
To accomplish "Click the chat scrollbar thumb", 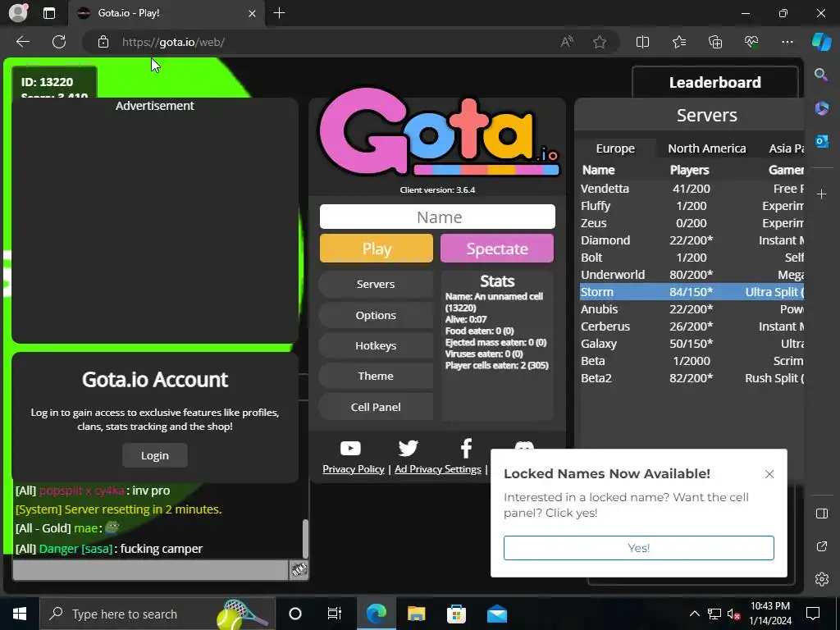I will point(305,538).
